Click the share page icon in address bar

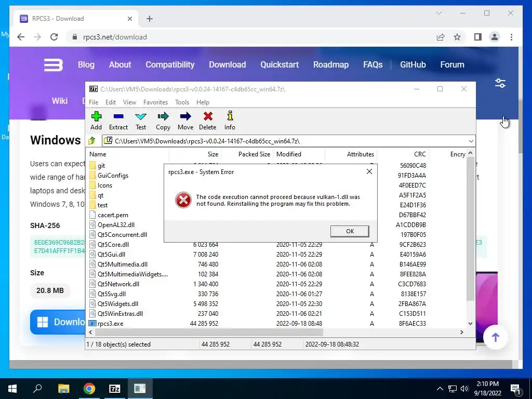tap(441, 37)
